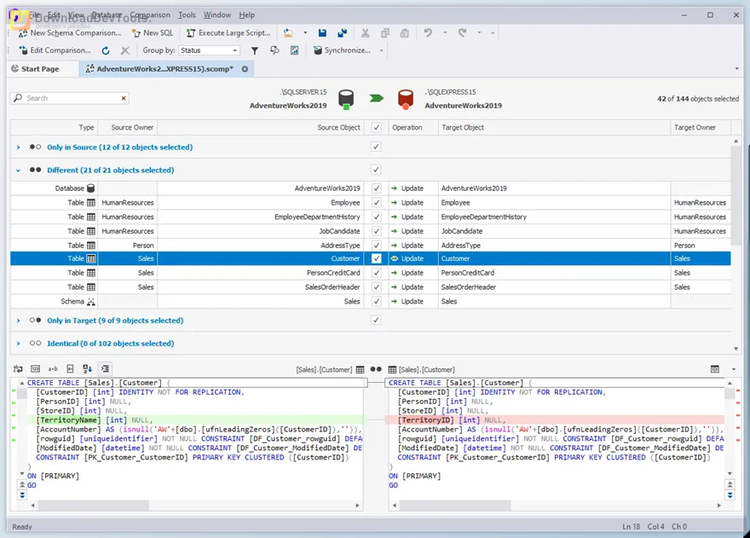Open the Group by Status combo box
This screenshot has width=750, height=538.
209,50
